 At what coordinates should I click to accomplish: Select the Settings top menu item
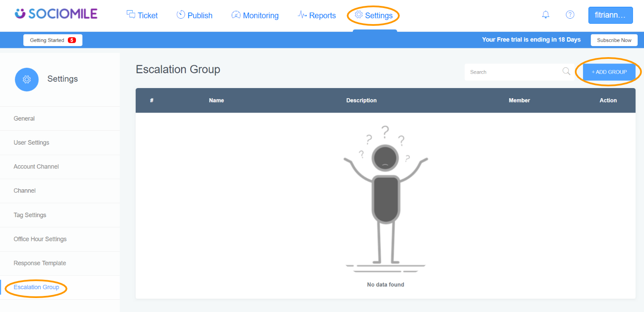pyautogui.click(x=374, y=15)
